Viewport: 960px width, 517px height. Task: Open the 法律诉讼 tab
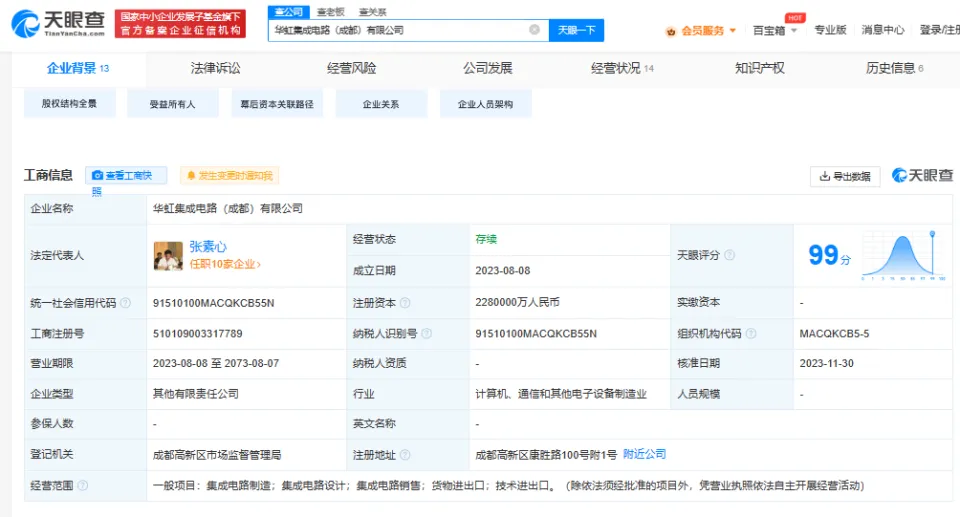click(x=216, y=68)
